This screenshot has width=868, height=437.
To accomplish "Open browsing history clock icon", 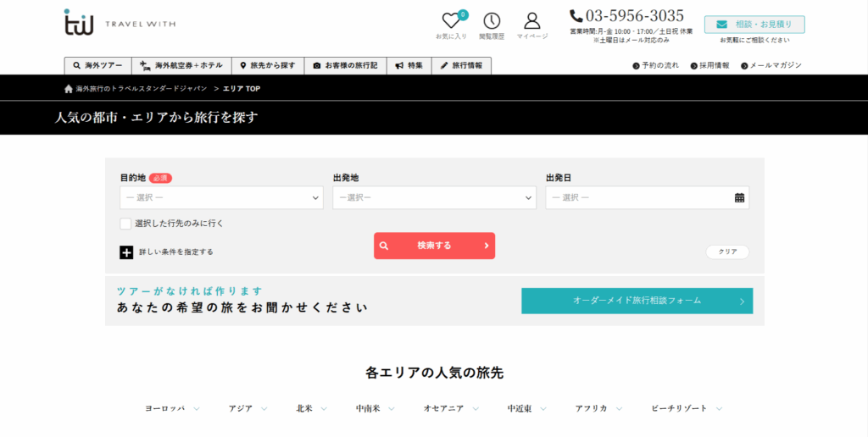I will 492,21.
